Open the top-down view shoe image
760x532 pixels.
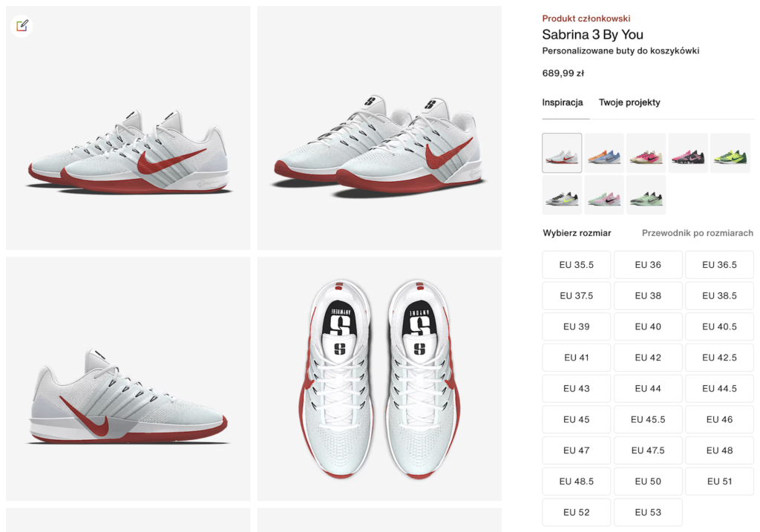(x=379, y=379)
